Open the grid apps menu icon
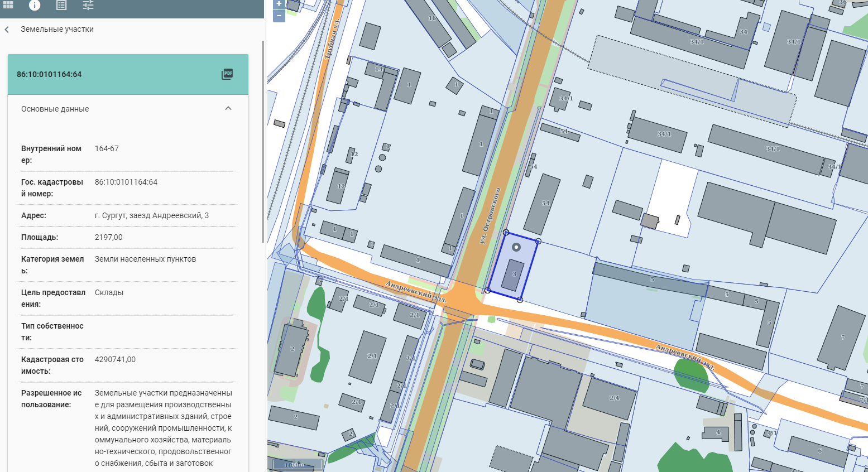This screenshot has width=868, height=472. (8, 5)
